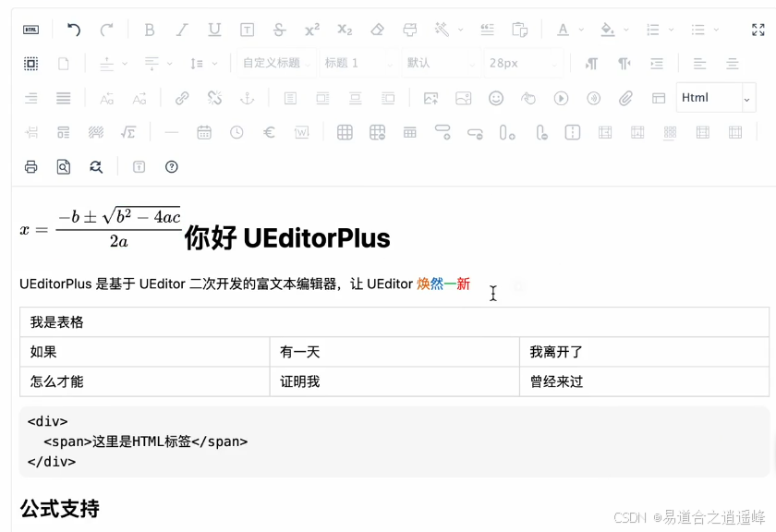Viewport: 776px width, 532px height.
Task: Print the document
Action: click(29, 166)
